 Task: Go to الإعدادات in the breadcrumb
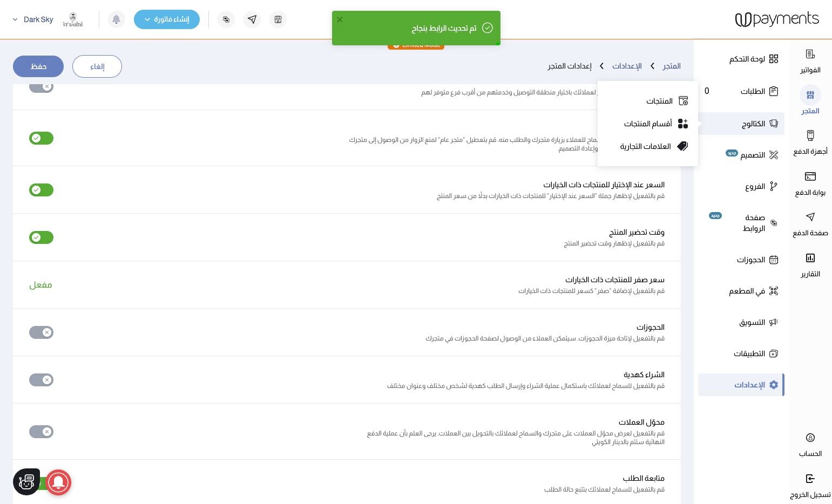pos(627,66)
